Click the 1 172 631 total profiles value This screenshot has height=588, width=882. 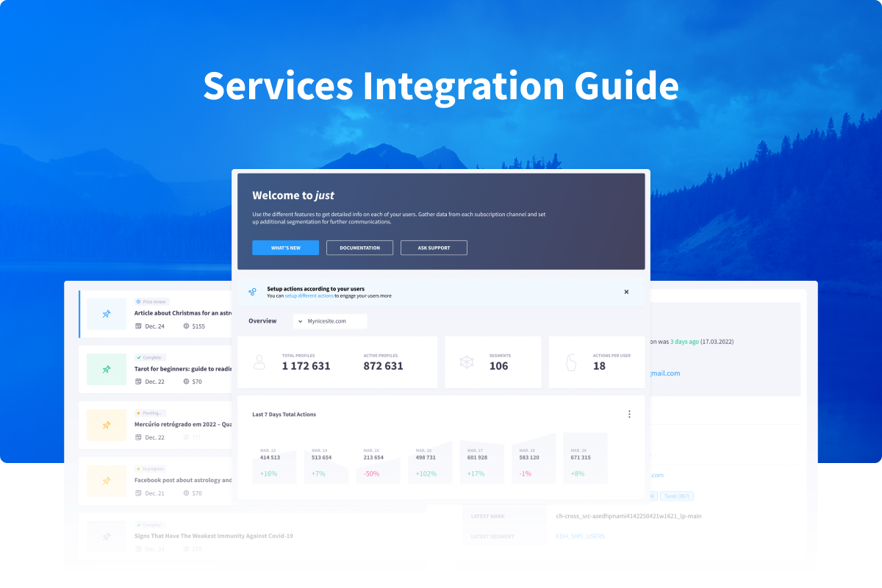[x=306, y=366]
